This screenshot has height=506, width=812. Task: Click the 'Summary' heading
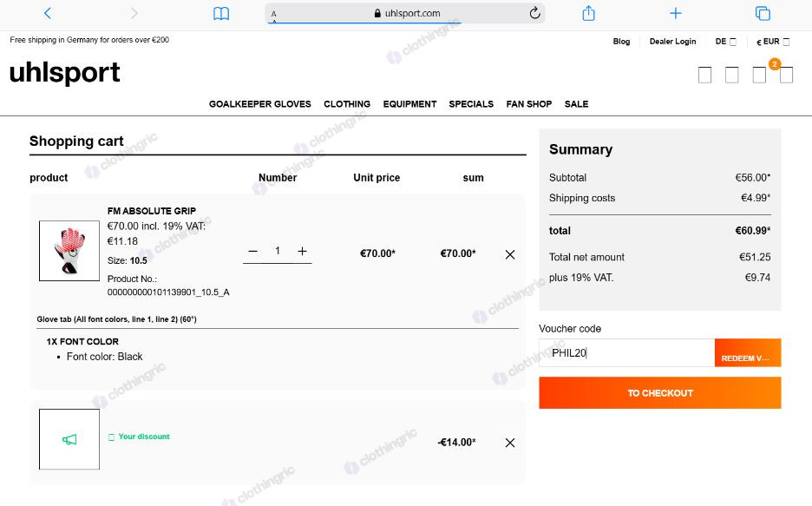(580, 149)
